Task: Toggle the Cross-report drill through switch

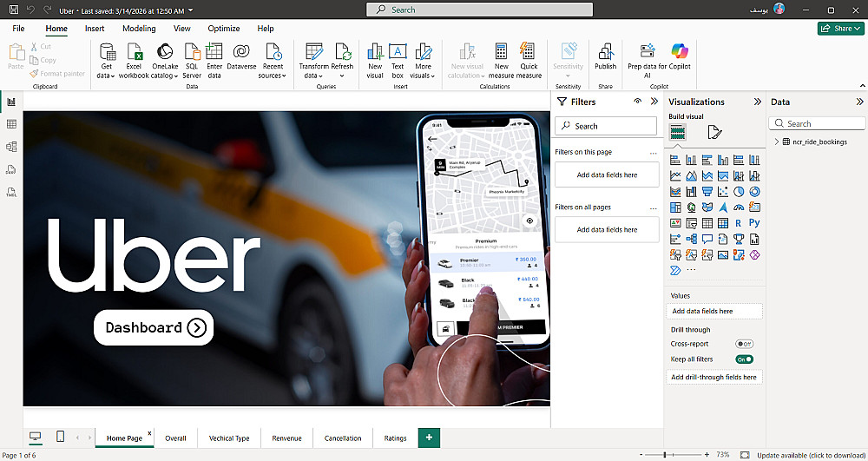Action: click(744, 344)
